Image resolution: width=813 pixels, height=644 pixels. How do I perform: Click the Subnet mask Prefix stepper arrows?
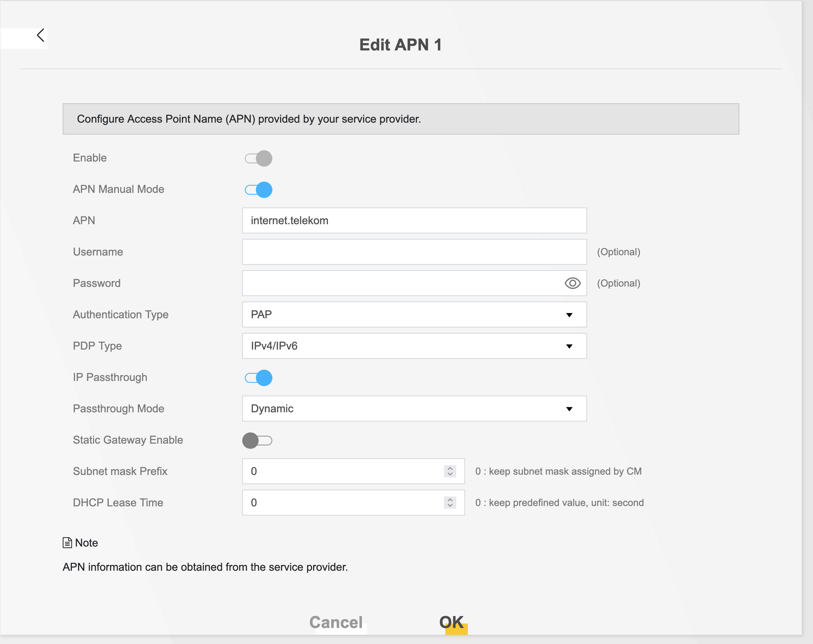(450, 471)
